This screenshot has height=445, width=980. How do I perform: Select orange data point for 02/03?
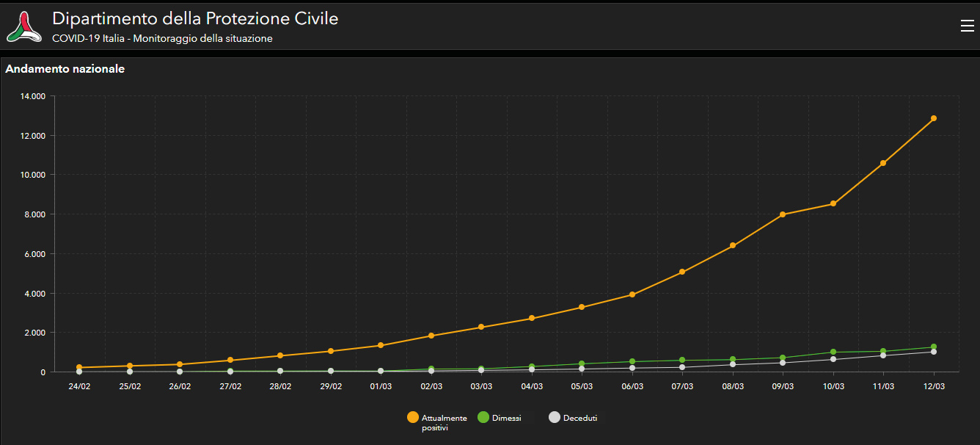(431, 336)
